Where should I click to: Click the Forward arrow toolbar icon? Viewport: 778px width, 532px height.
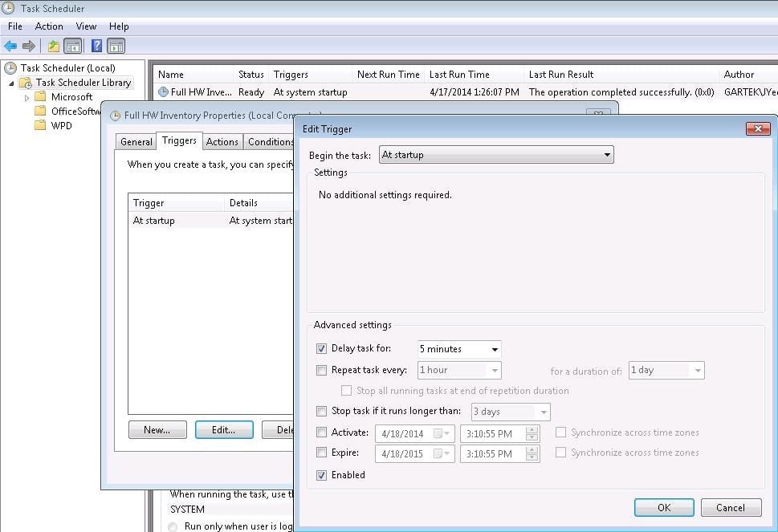29,46
